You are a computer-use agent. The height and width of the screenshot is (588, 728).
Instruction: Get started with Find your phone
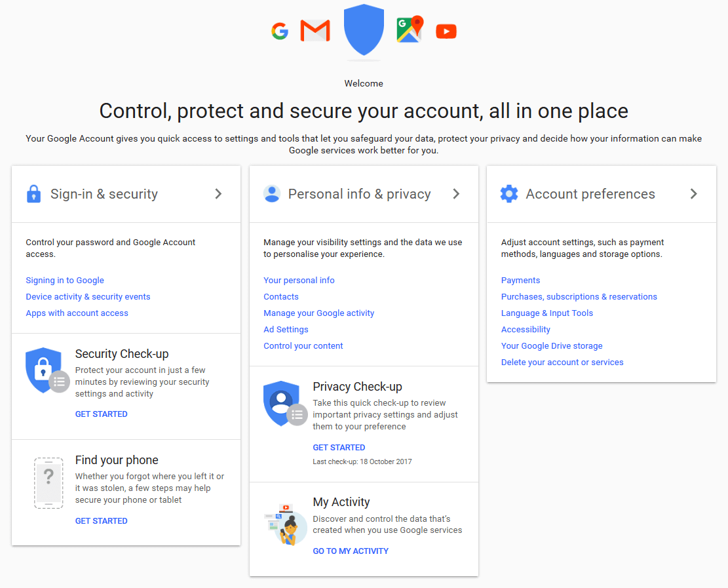coord(102,521)
